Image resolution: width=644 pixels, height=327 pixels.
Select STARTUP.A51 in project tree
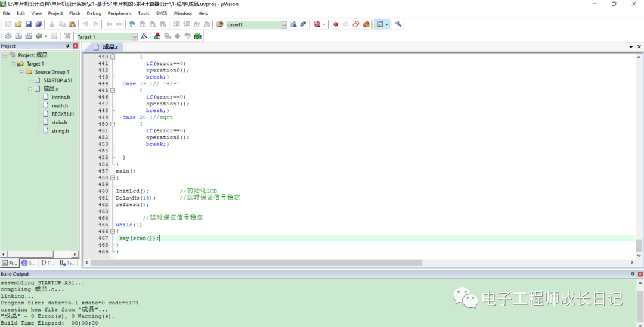[58, 80]
